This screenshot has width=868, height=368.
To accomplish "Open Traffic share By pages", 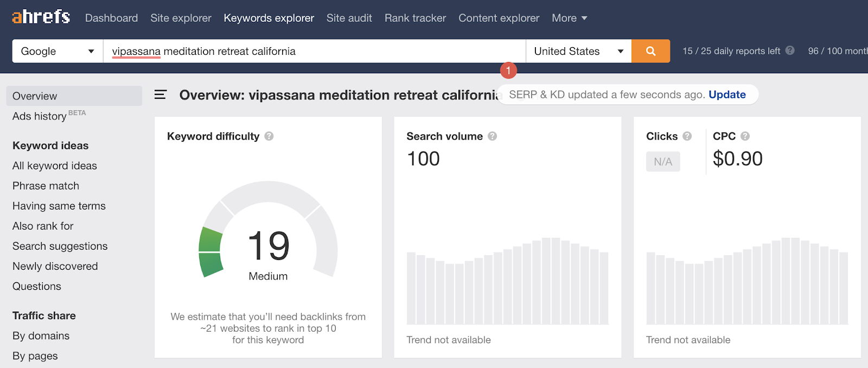I will (x=35, y=356).
